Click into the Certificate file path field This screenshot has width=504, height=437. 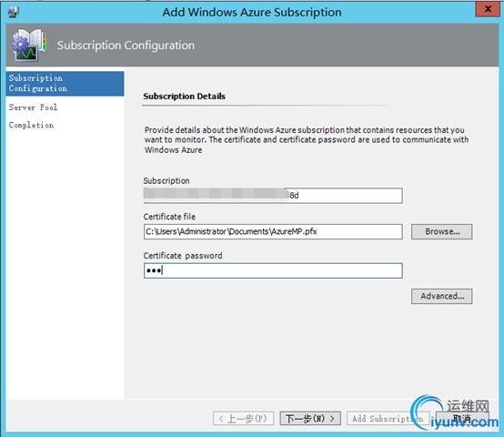pos(273,231)
